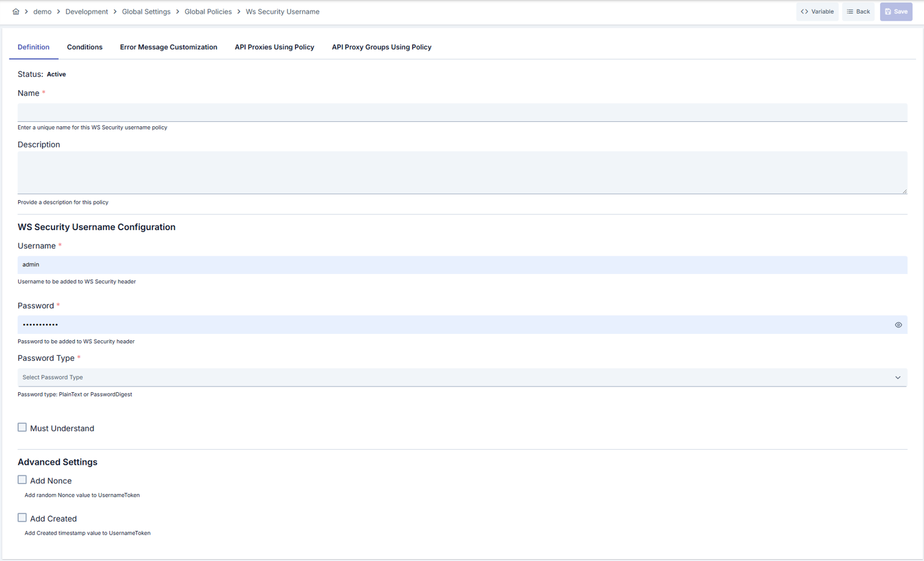Image resolution: width=924 pixels, height=561 pixels.
Task: Focus the Name input field
Action: [462, 113]
